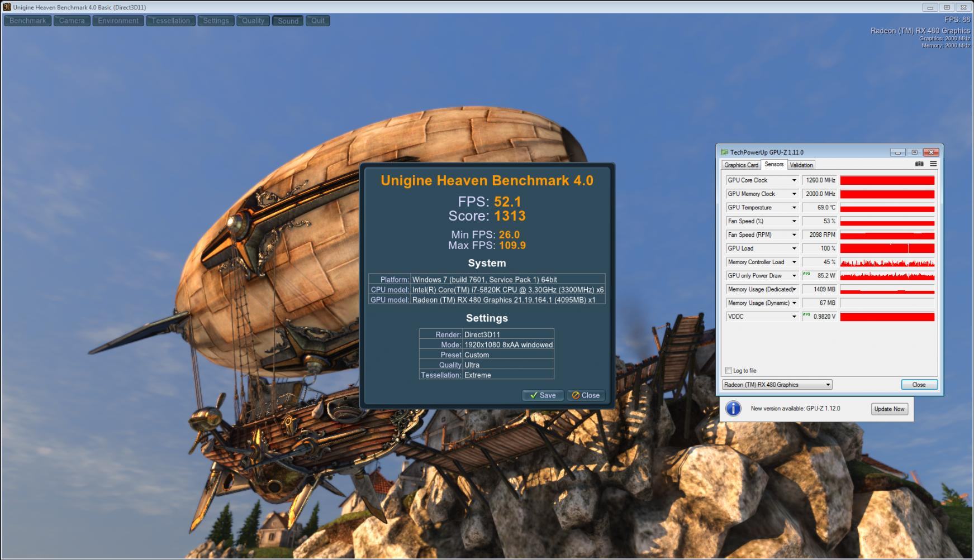
Task: Open the Radeon RX 480 Graphics card selector
Action: point(777,385)
